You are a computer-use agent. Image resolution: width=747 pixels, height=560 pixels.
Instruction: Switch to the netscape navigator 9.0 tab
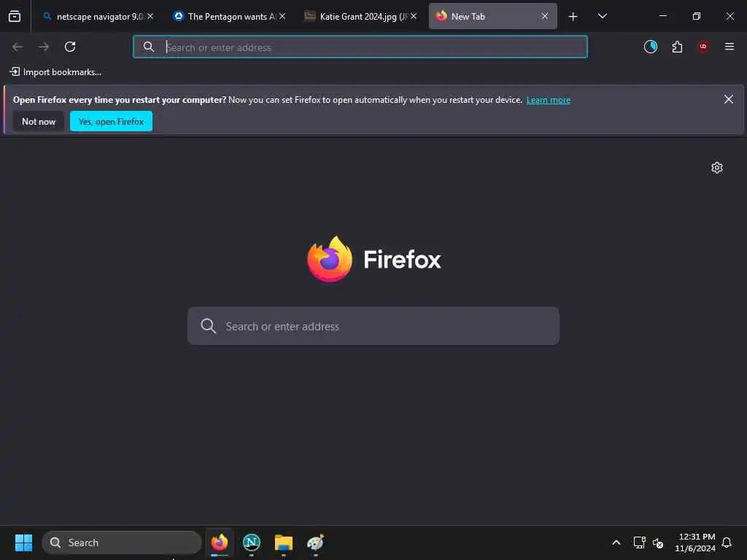(x=98, y=17)
